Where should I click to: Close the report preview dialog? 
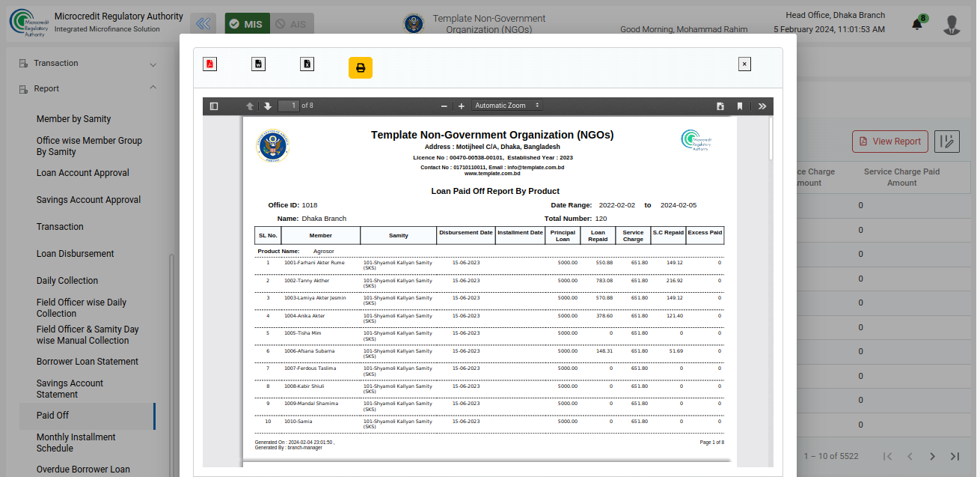pos(744,64)
